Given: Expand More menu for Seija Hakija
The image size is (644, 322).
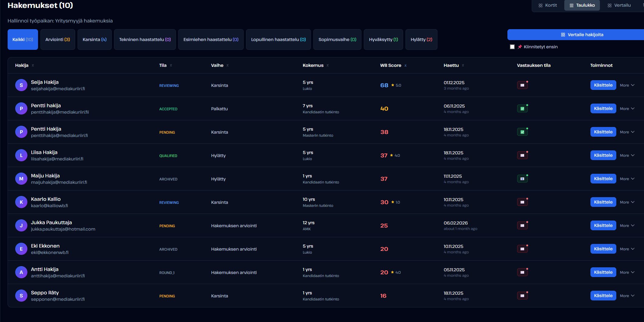Looking at the screenshot, I should point(627,85).
